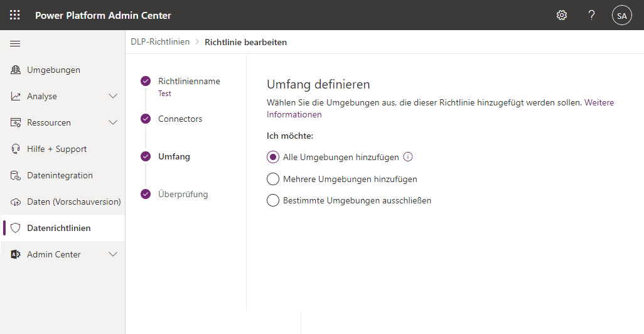Image resolution: width=644 pixels, height=334 pixels.
Task: Click the info icon beside Alle Umgebungen hinzufügen
Action: [x=408, y=157]
